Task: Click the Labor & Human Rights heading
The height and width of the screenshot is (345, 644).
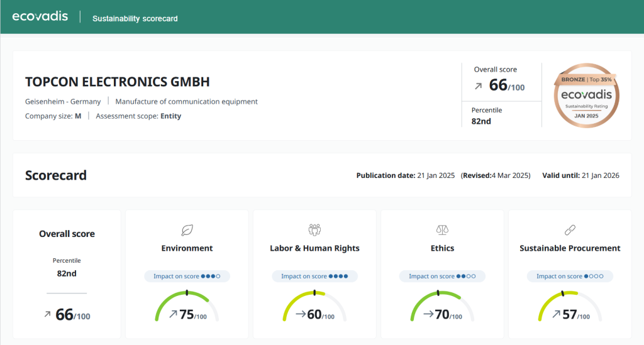Action: pyautogui.click(x=314, y=248)
